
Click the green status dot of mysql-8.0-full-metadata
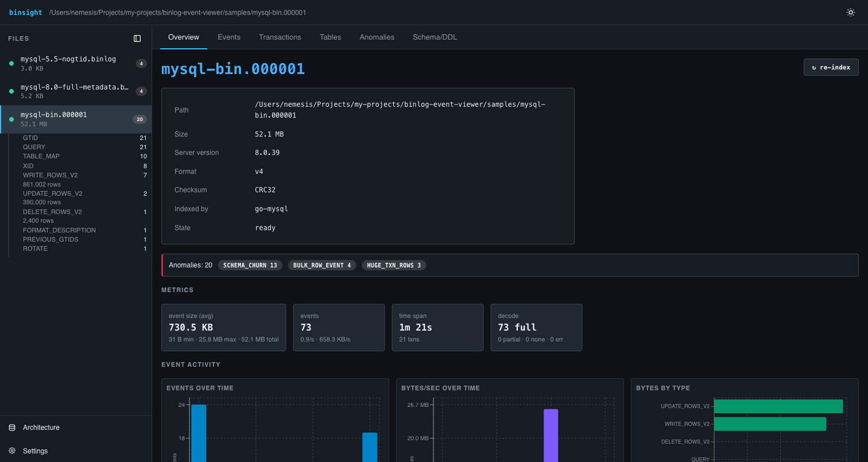pyautogui.click(x=11, y=91)
